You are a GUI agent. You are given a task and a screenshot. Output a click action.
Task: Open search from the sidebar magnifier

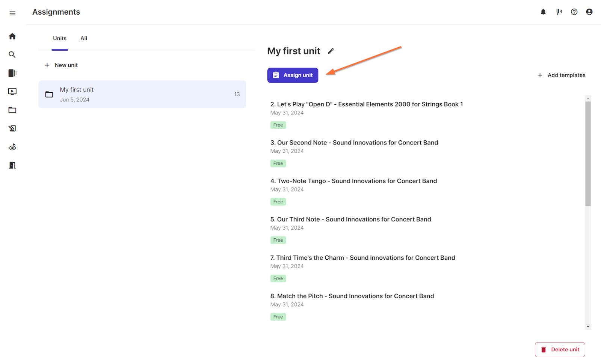[x=12, y=55]
